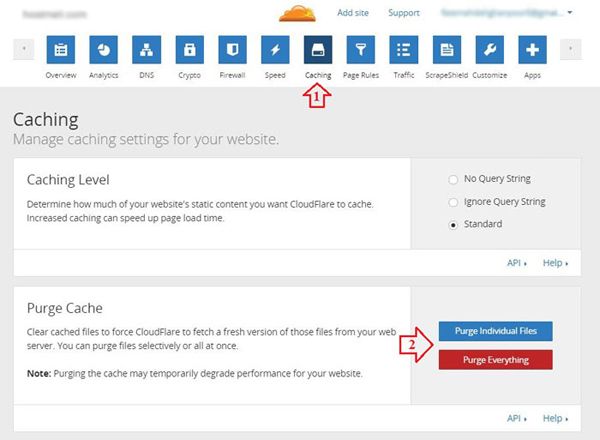Click the Caching Level description paragraph

point(200,211)
